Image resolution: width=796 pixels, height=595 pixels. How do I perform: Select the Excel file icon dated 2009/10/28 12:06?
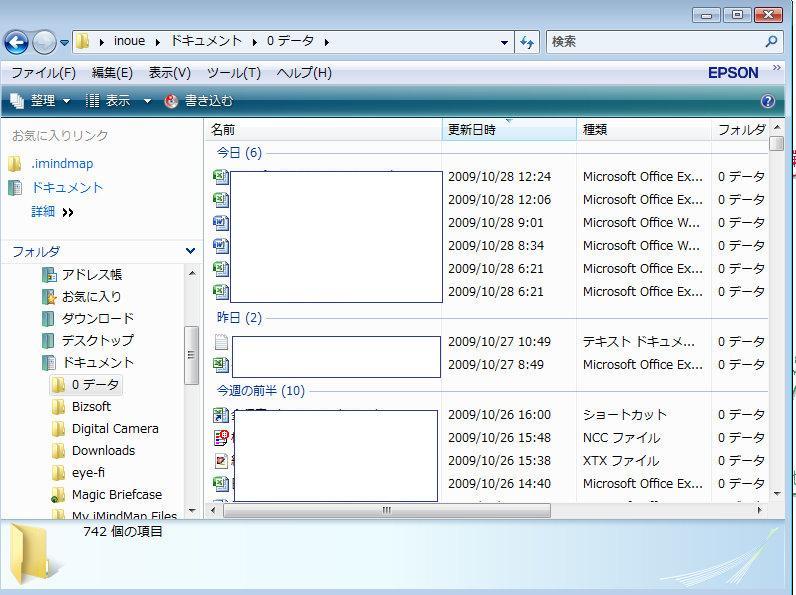coord(221,200)
